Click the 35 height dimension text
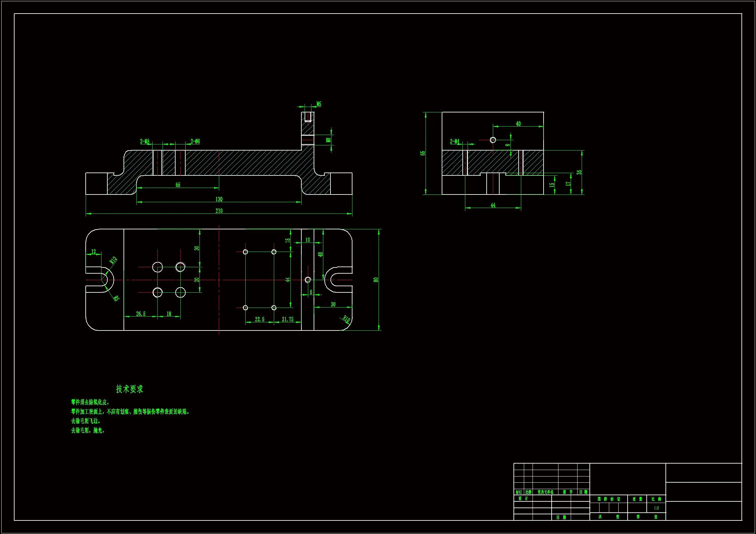This screenshot has width=756, height=534. tap(579, 173)
